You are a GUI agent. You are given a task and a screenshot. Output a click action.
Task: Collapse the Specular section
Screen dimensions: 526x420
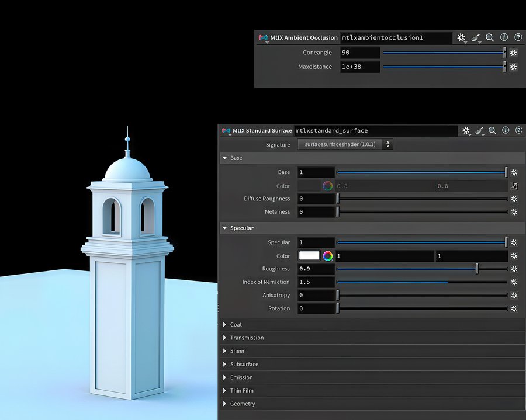(224, 228)
